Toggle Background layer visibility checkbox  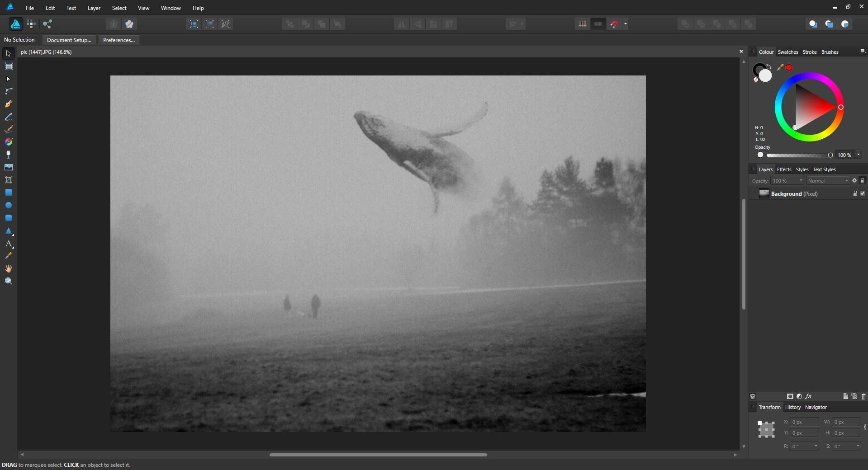[x=863, y=193]
